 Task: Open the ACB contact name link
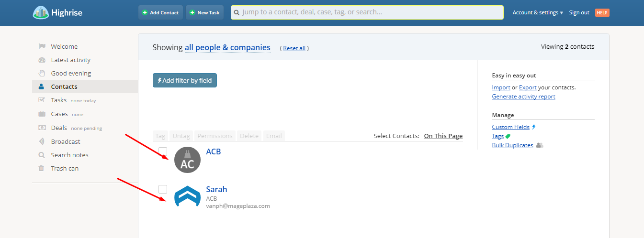[x=214, y=151]
